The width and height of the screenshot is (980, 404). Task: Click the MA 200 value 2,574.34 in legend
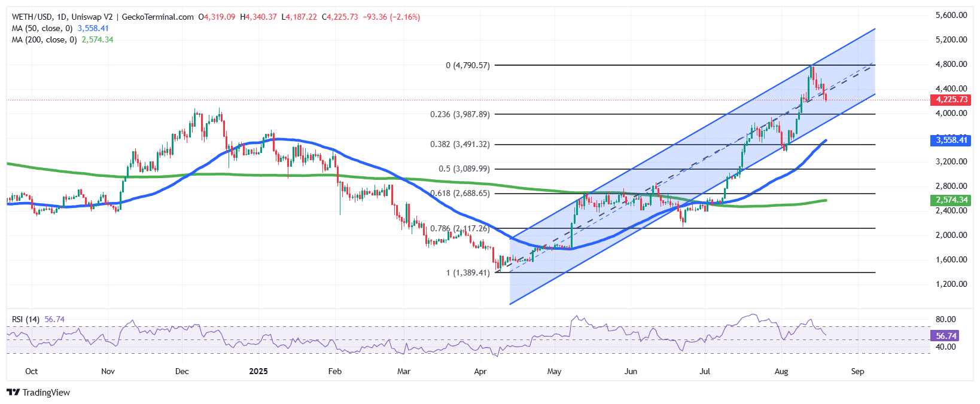tap(98, 39)
